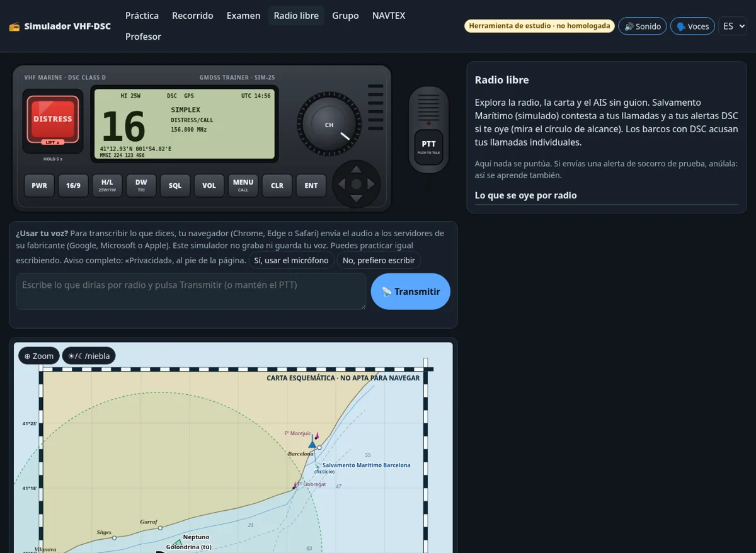The height and width of the screenshot is (553, 756).
Task: Click the red DISTRESS button on the radio
Action: pyautogui.click(x=52, y=118)
